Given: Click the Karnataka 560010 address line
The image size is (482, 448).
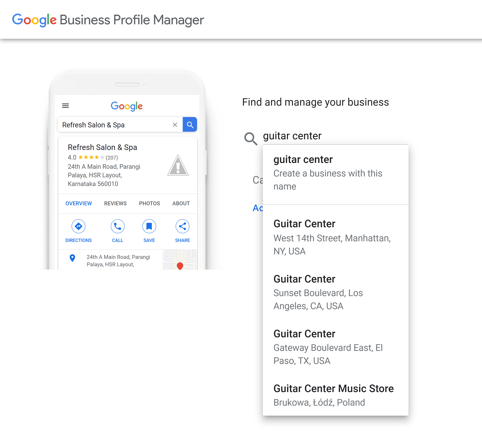Looking at the screenshot, I should tap(93, 184).
